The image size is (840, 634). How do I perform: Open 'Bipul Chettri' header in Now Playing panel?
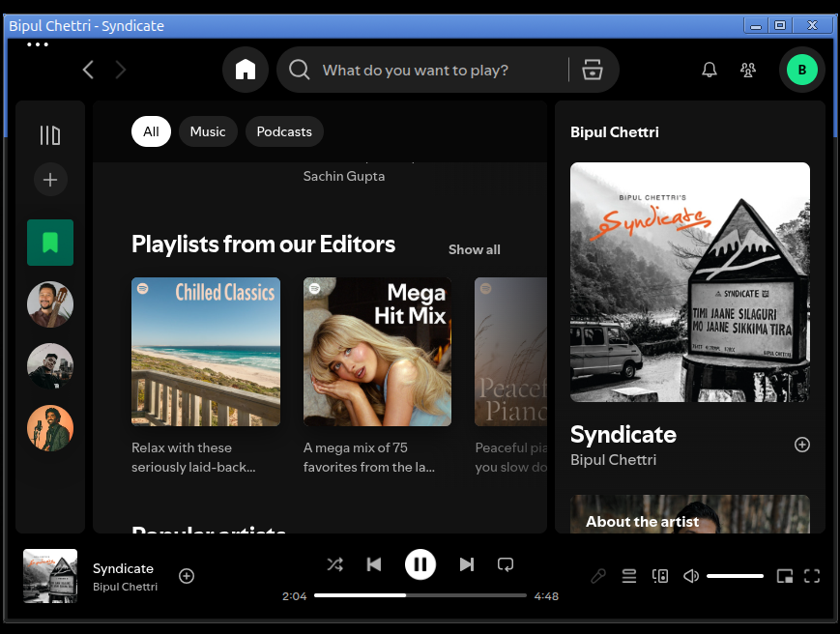[615, 132]
